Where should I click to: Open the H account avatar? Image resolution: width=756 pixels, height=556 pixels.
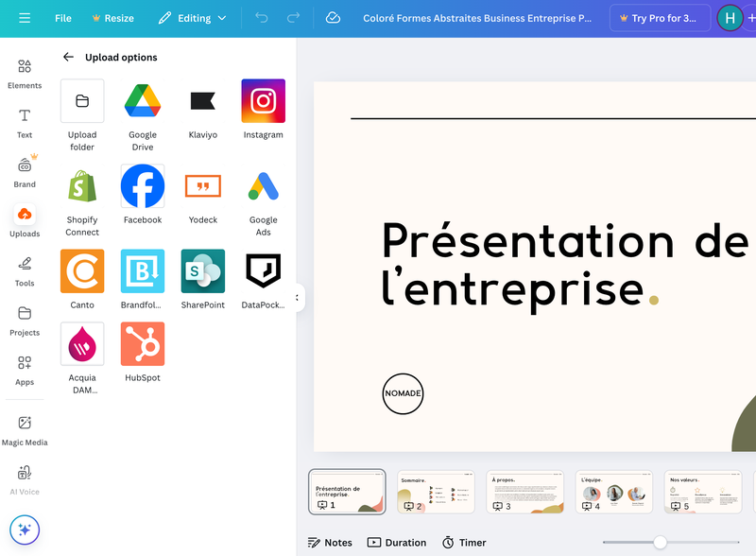coord(730,18)
